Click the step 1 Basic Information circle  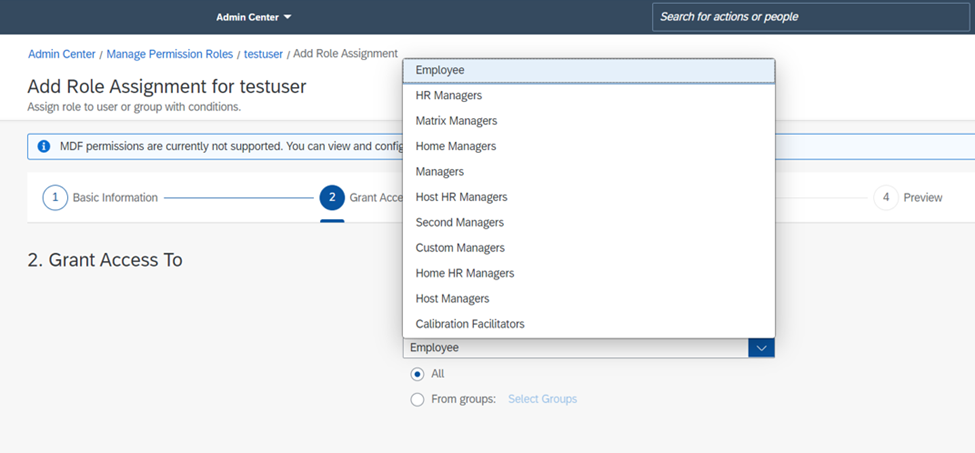coord(55,198)
